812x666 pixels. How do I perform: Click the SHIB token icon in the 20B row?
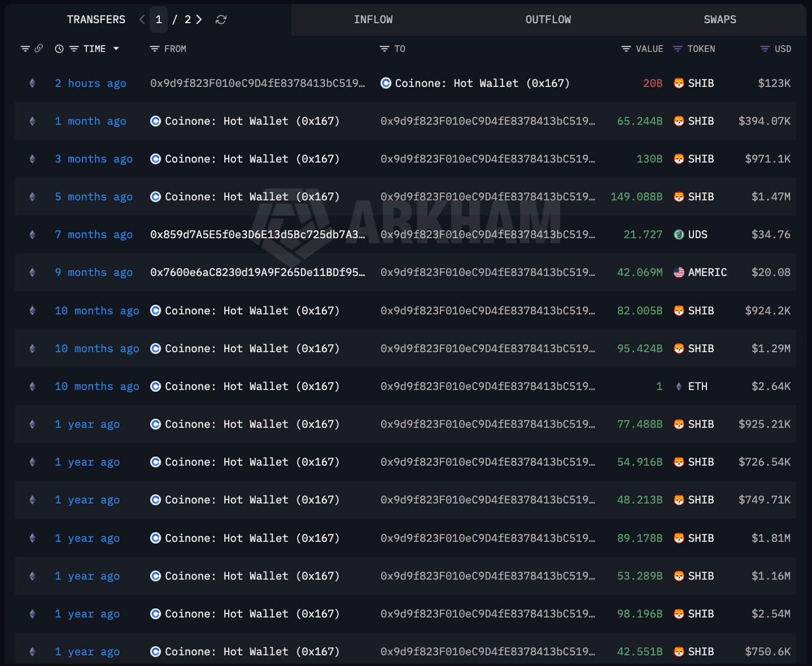679,84
